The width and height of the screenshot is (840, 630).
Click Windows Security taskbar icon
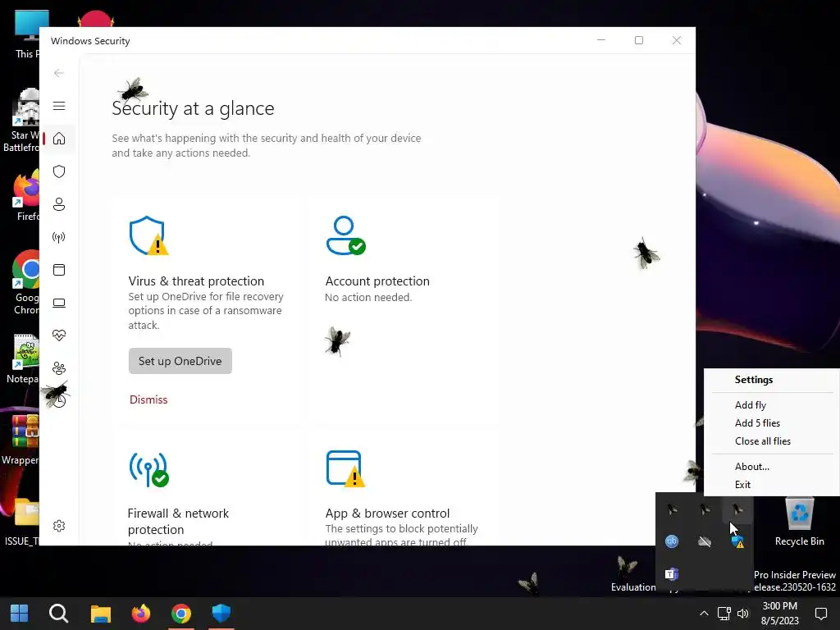[x=221, y=614]
